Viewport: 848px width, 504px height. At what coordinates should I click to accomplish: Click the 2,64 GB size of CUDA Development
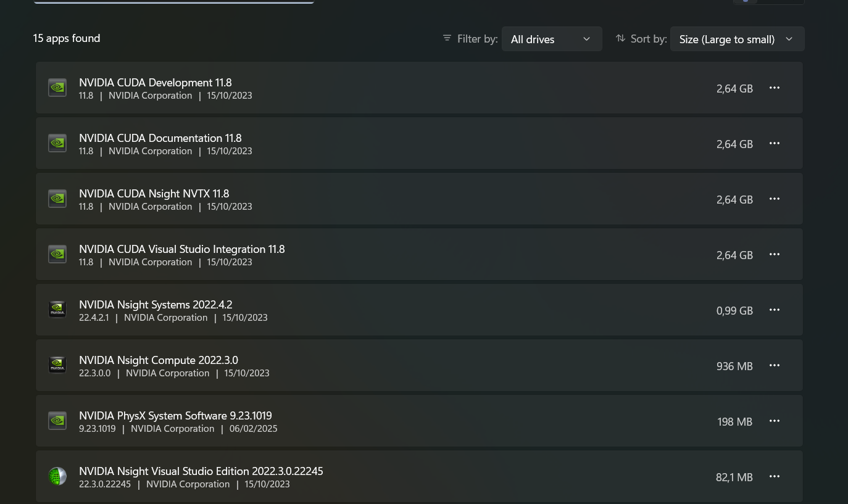tap(734, 89)
